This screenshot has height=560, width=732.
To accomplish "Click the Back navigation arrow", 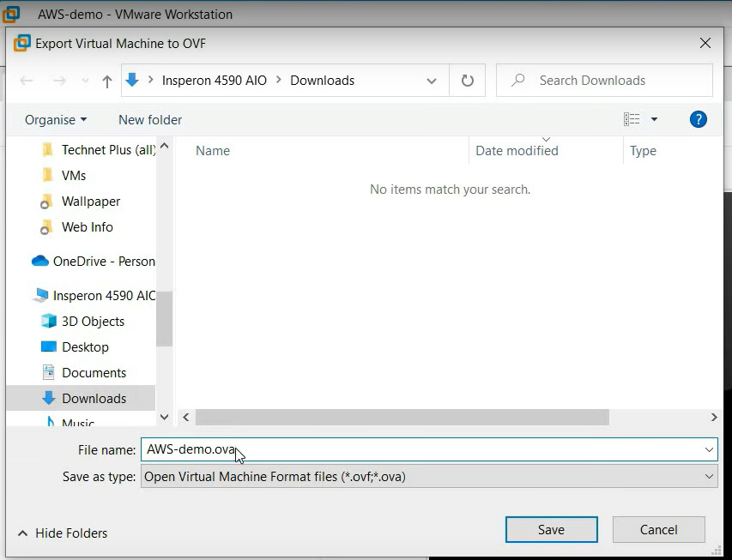I will [27, 81].
